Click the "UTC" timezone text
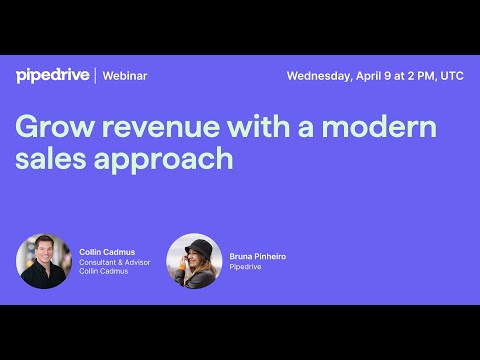The width and height of the screenshot is (480, 360). (x=452, y=76)
